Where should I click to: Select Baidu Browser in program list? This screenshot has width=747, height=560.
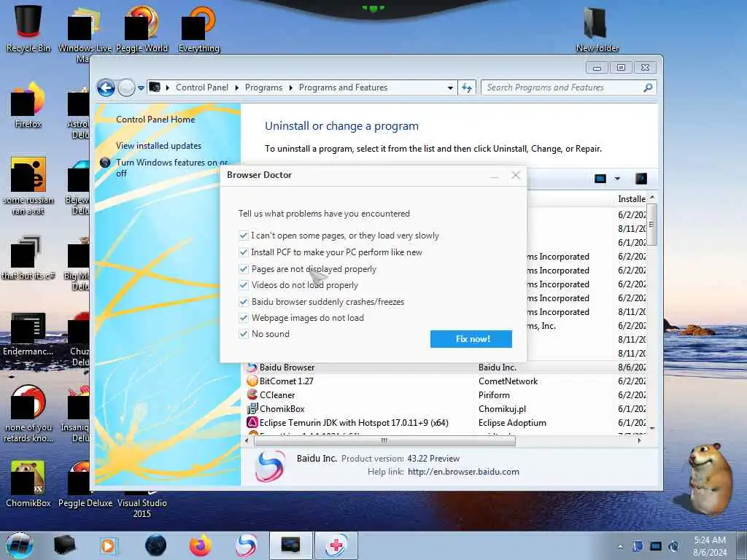click(446, 367)
